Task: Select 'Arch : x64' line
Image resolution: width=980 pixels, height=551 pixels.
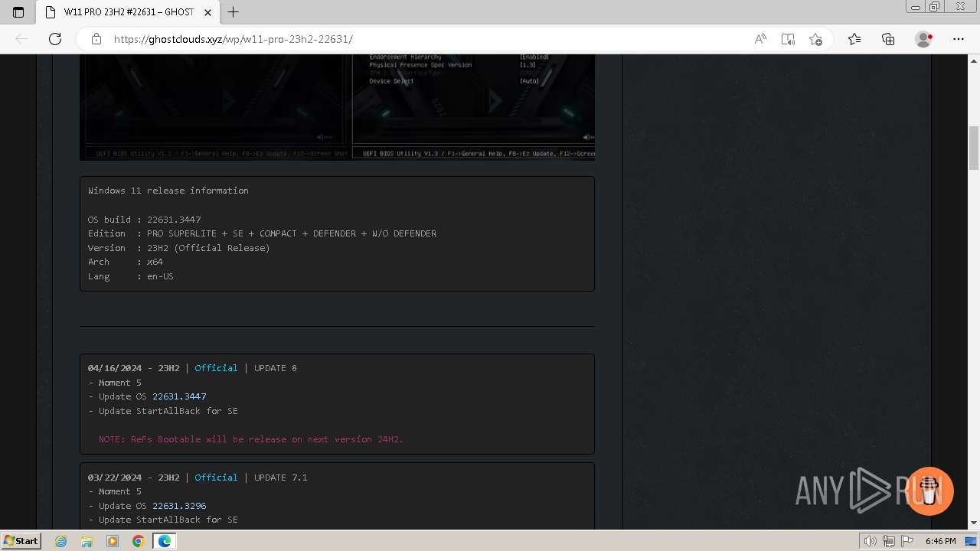Action: point(126,262)
